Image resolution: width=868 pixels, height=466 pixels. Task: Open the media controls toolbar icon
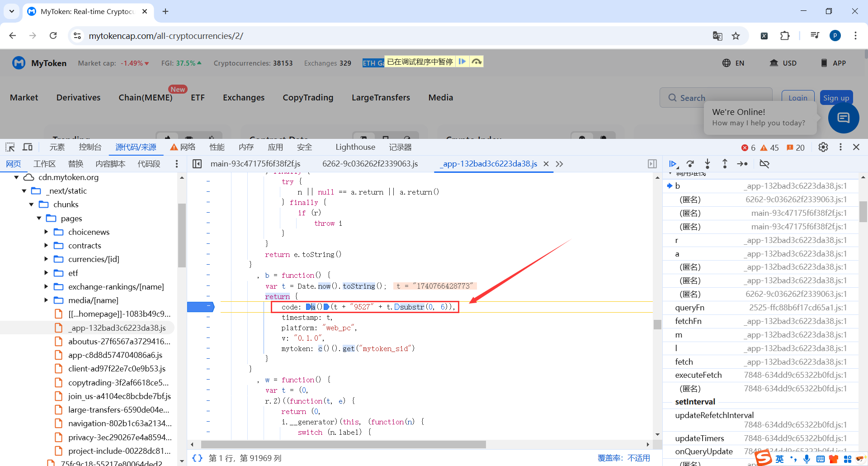coord(815,36)
